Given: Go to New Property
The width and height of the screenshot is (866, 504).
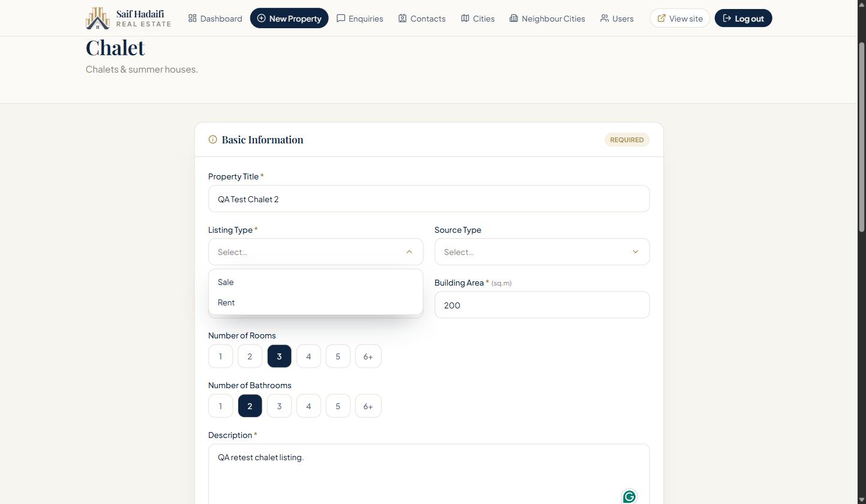Looking at the screenshot, I should coord(289,18).
